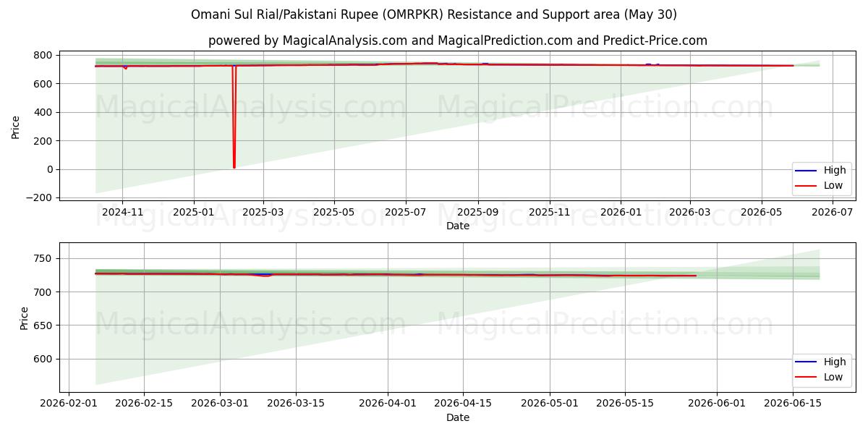
Task: Click the 2026-07 date tick label
Action: [x=833, y=212]
